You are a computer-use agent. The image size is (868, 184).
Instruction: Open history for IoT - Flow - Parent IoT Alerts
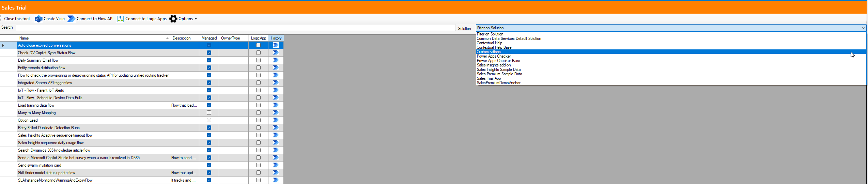(276, 90)
